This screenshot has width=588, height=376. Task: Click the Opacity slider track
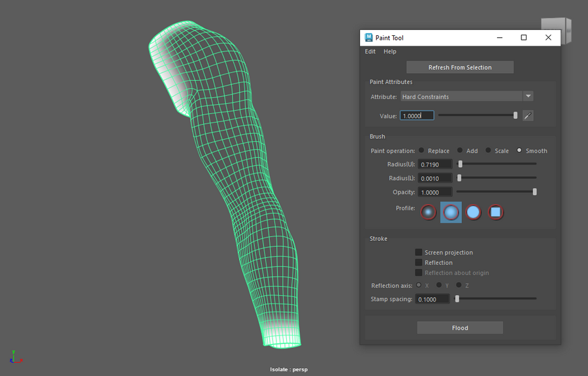coord(495,192)
